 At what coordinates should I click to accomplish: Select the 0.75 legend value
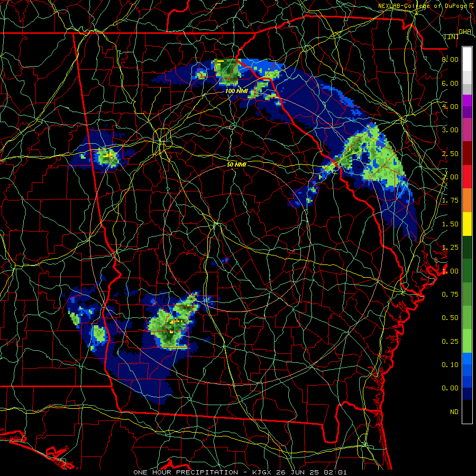coord(450,294)
